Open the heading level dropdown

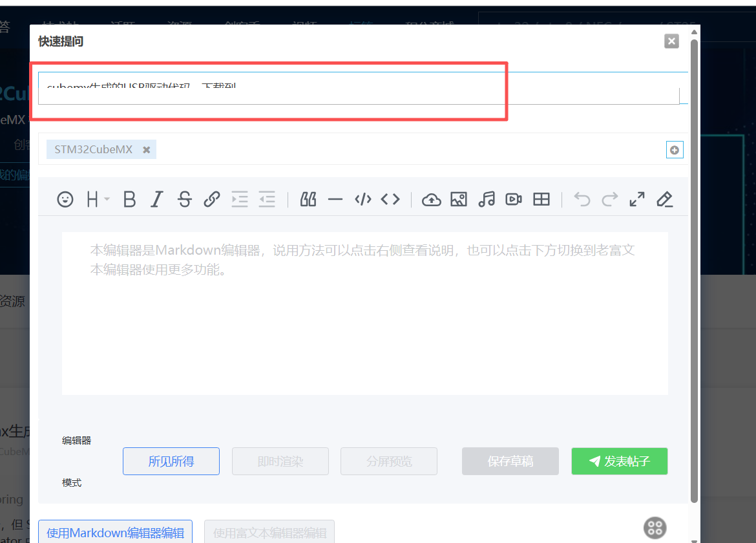point(98,199)
